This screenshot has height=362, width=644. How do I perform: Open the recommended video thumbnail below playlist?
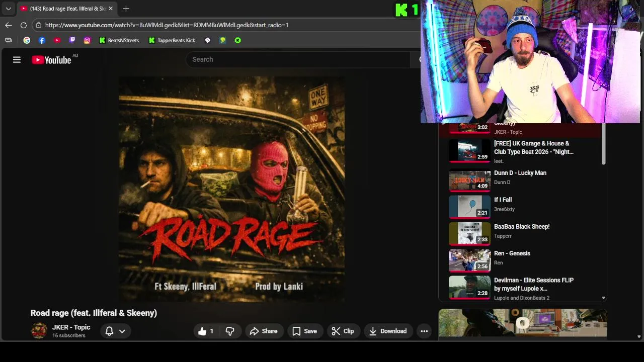pos(522,323)
